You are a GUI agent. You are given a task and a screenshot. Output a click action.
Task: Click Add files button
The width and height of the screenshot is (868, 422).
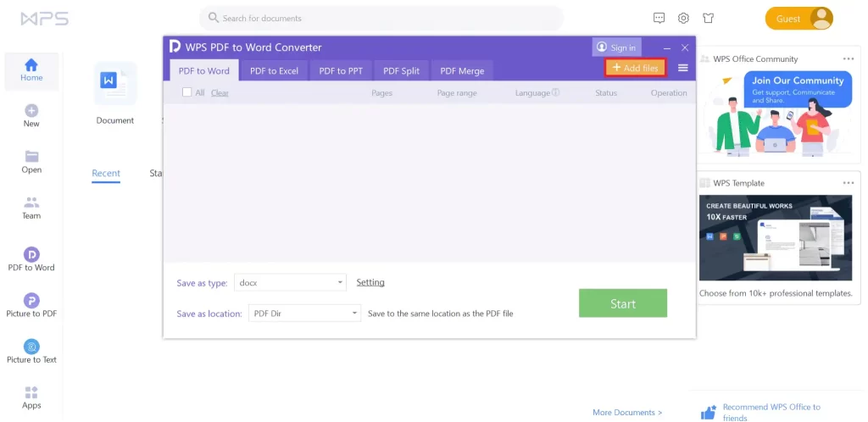tap(635, 68)
